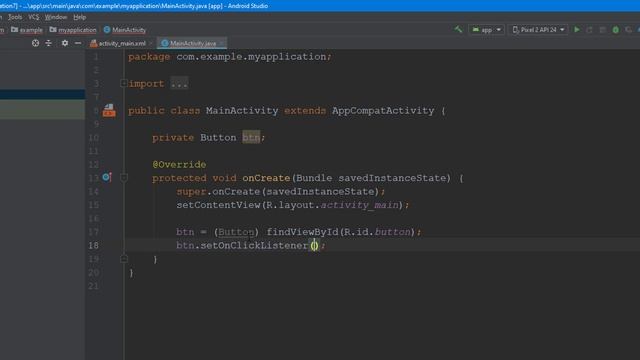Image resolution: width=640 pixels, height=360 pixels.
Task: Click savedInstanceState parameter in onCreate signature
Action: [392, 178]
